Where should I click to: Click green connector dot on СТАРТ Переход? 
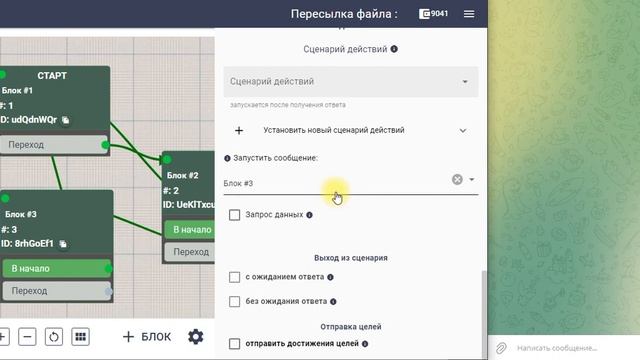(105, 145)
